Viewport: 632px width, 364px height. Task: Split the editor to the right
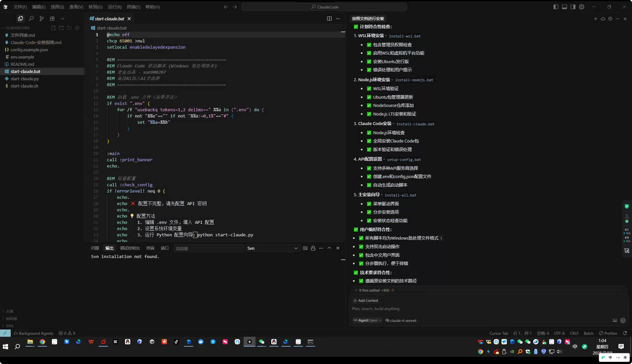[x=329, y=19]
